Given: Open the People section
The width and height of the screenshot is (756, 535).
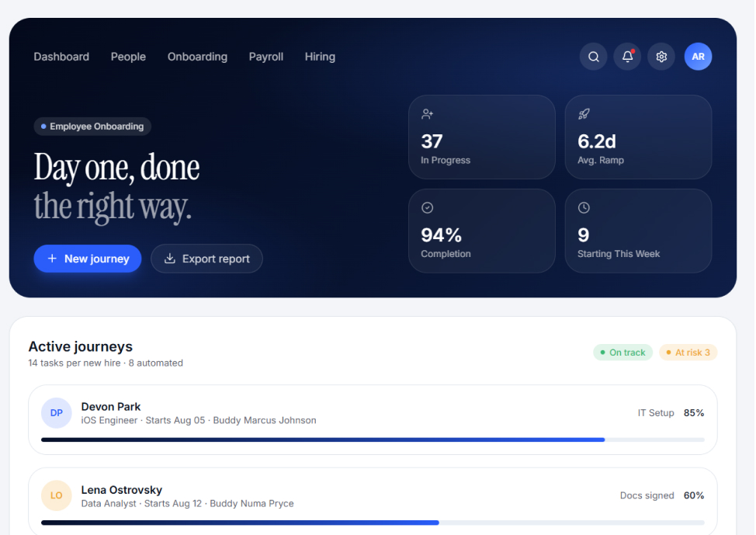Looking at the screenshot, I should pos(128,57).
